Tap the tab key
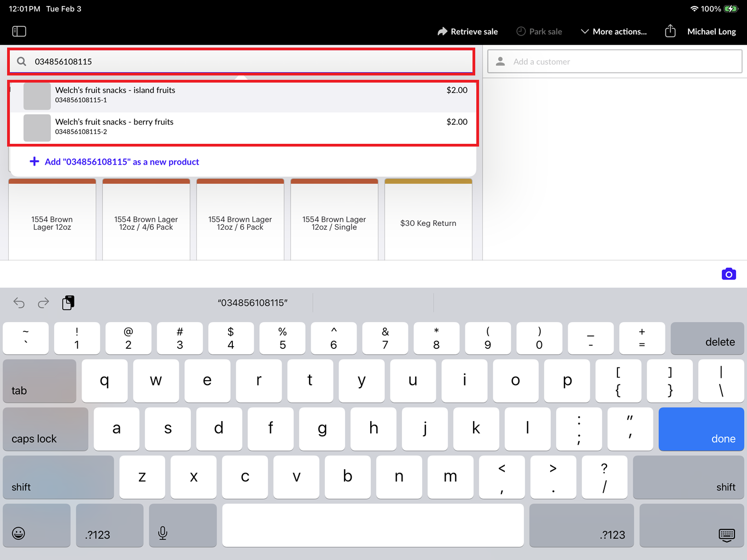Image resolution: width=747 pixels, height=560 pixels. click(39, 381)
